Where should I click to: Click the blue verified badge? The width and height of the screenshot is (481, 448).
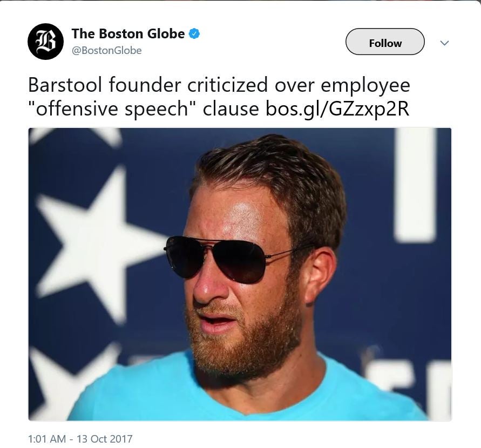tap(194, 33)
